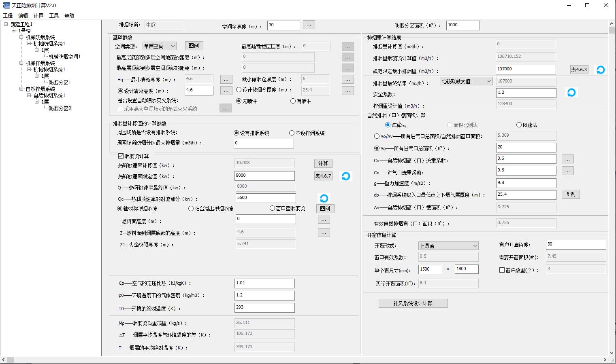Open the 工具 menu

[x=54, y=16]
